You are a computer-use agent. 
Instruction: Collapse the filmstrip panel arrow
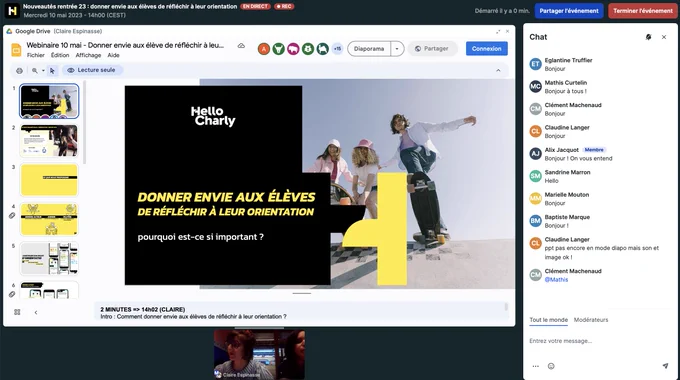click(36, 312)
